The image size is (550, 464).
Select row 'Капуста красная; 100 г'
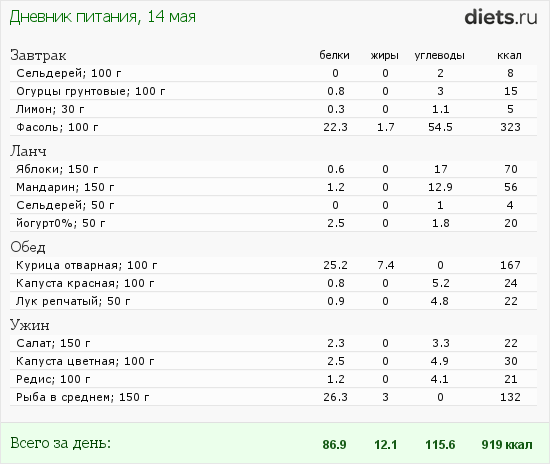click(273, 283)
